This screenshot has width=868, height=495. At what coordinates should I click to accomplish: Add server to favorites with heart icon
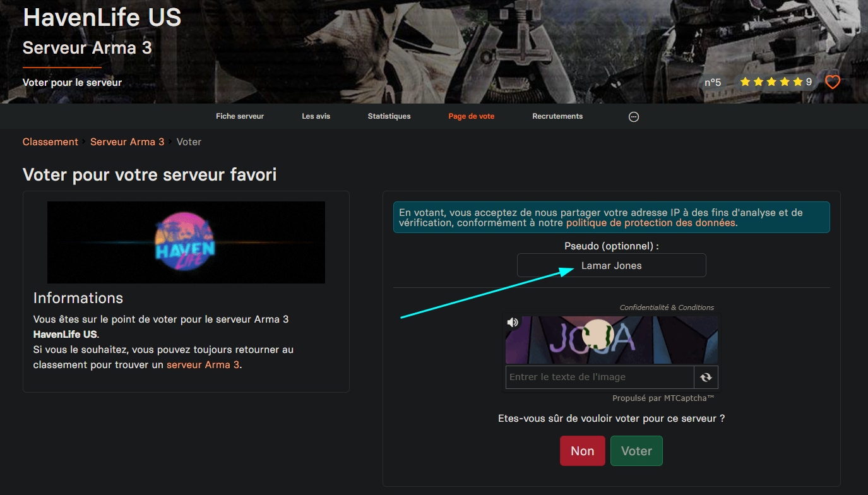[x=833, y=82]
